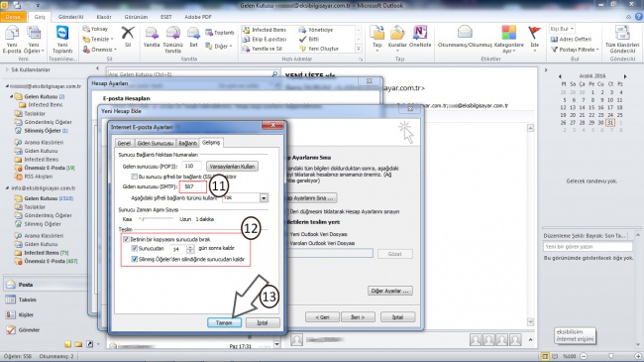Toggle encrypted SSL connection checkbox
644x362 pixels.
click(x=135, y=177)
